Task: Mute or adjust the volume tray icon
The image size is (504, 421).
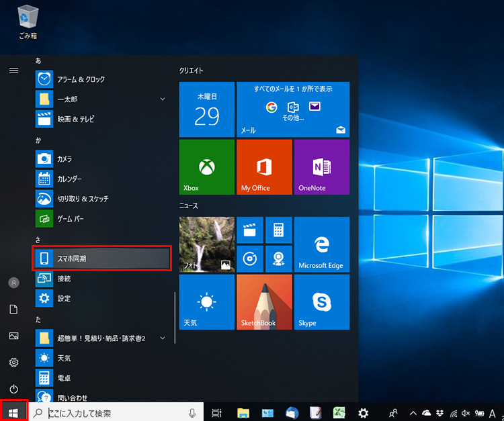Action: tap(466, 413)
